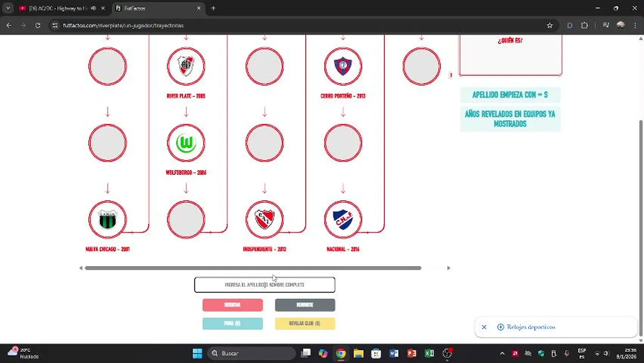The width and height of the screenshot is (644, 363).
Task: Open weather widget on taskbar
Action: click(23, 353)
